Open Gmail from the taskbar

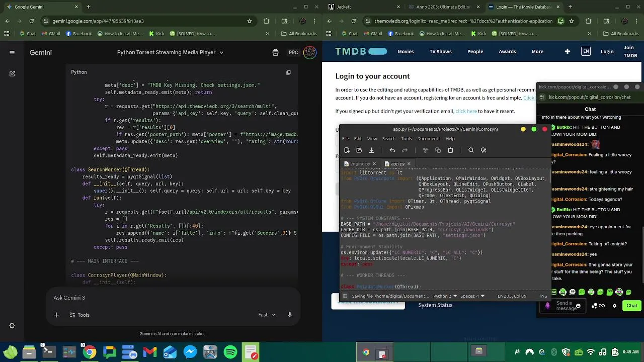(x=149, y=352)
